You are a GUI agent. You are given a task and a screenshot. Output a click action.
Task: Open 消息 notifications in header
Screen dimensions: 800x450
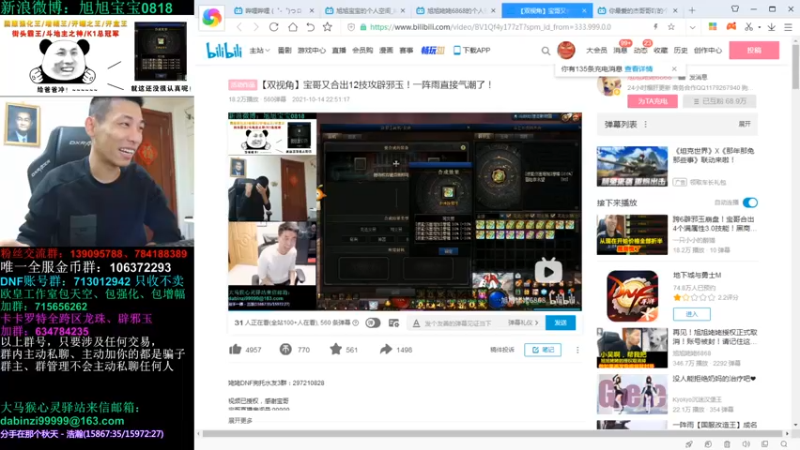pos(620,51)
